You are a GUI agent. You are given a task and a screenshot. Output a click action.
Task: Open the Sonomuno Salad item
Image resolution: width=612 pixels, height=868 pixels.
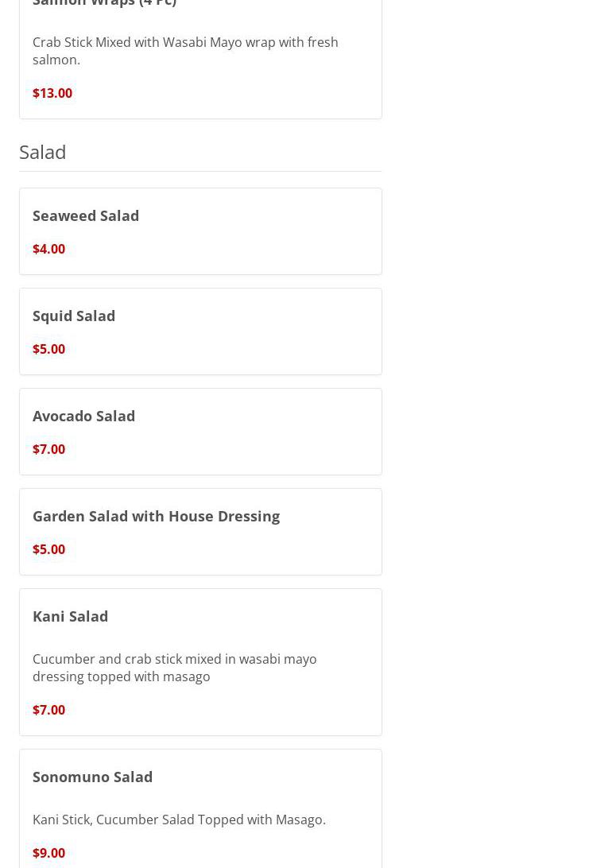pos(92,777)
